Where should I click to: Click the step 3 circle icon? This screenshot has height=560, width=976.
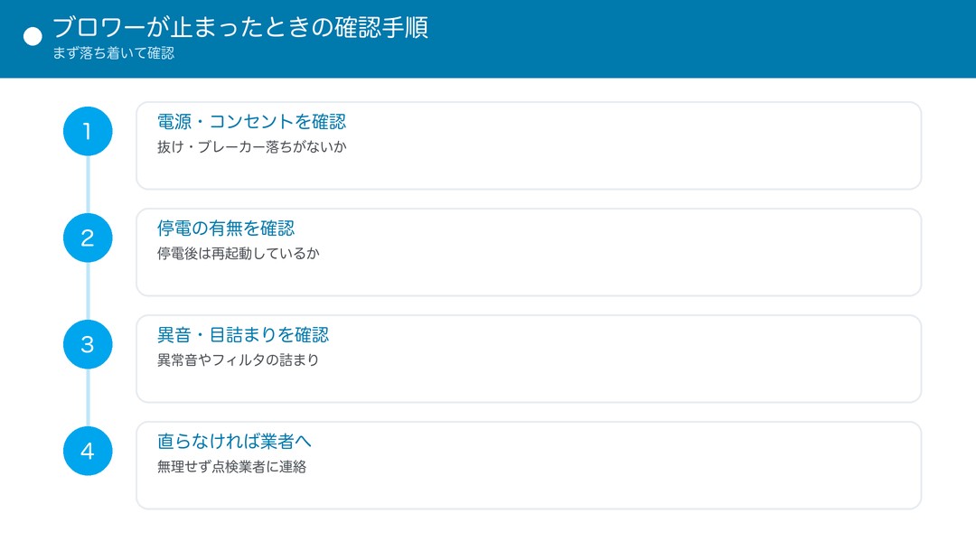tap(88, 344)
